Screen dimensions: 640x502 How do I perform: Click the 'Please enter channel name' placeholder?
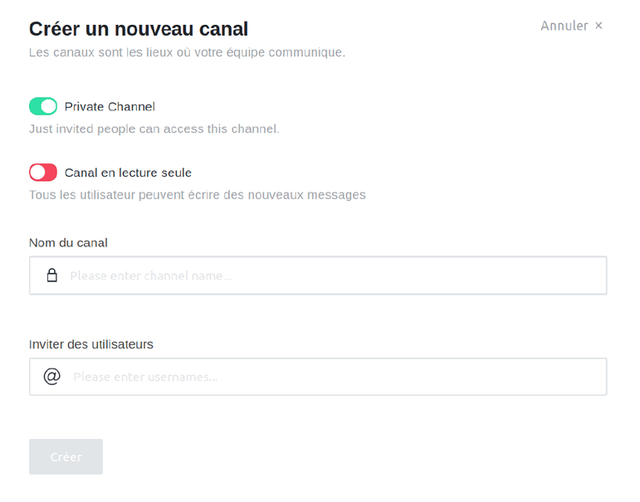[150, 275]
